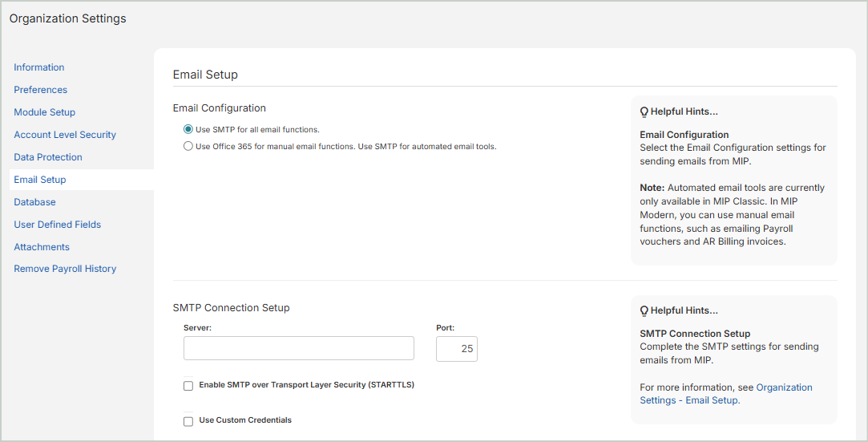
Task: Open Data Protection settings
Action: point(48,157)
